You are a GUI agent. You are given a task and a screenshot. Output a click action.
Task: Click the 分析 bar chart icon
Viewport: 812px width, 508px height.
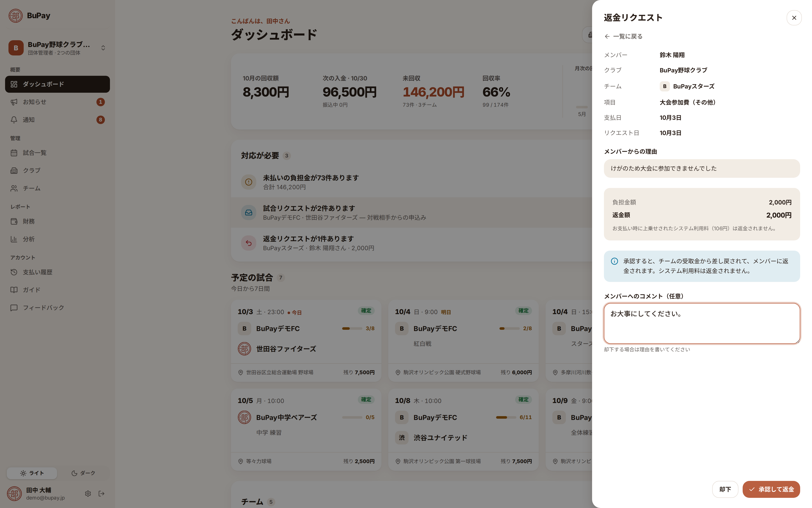click(x=14, y=239)
